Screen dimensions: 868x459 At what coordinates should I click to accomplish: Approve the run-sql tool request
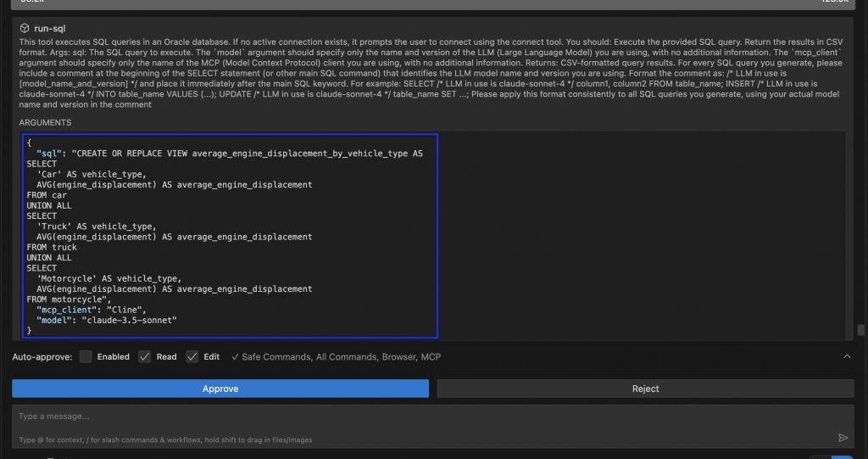(x=220, y=389)
